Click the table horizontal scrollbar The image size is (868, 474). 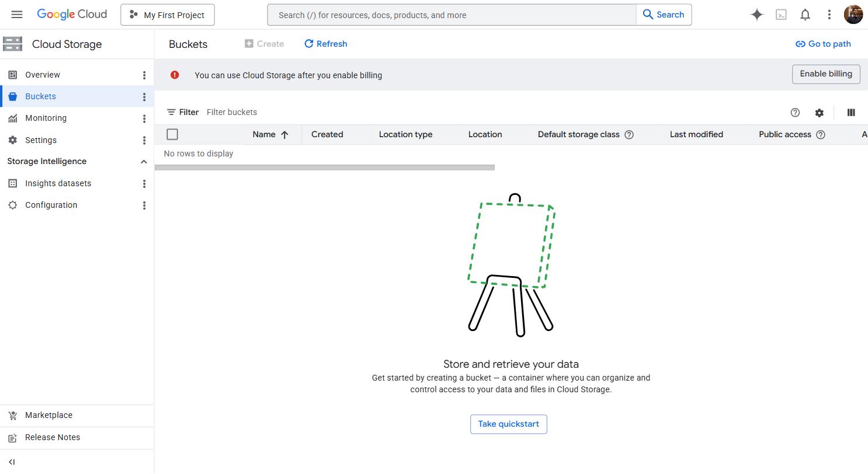click(x=325, y=168)
